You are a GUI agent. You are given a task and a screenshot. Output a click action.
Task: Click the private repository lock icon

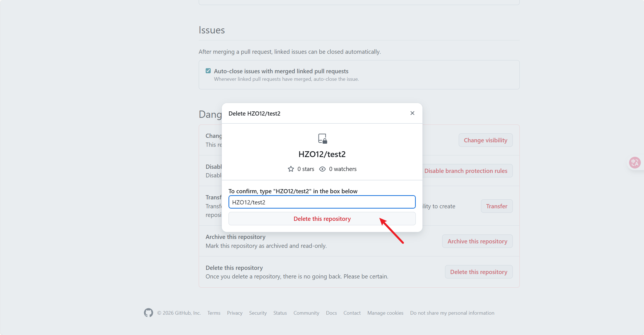[322, 139]
